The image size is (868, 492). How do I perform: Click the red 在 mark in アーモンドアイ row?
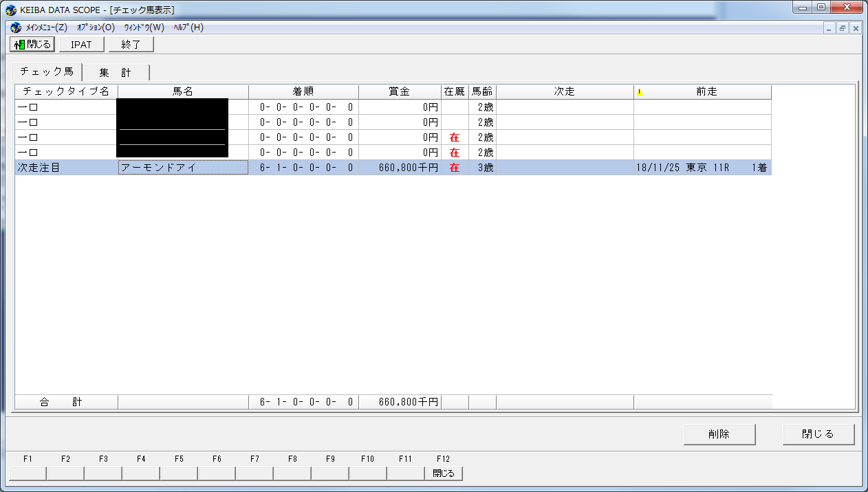pyautogui.click(x=455, y=168)
